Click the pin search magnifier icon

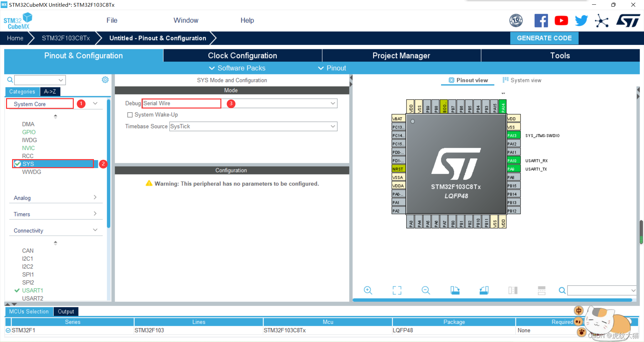562,290
